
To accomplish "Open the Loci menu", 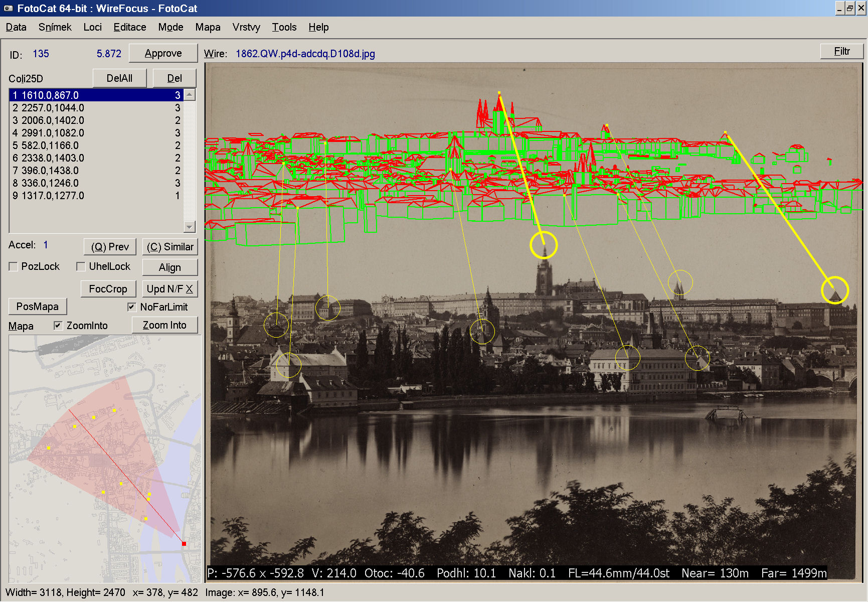I will (92, 27).
